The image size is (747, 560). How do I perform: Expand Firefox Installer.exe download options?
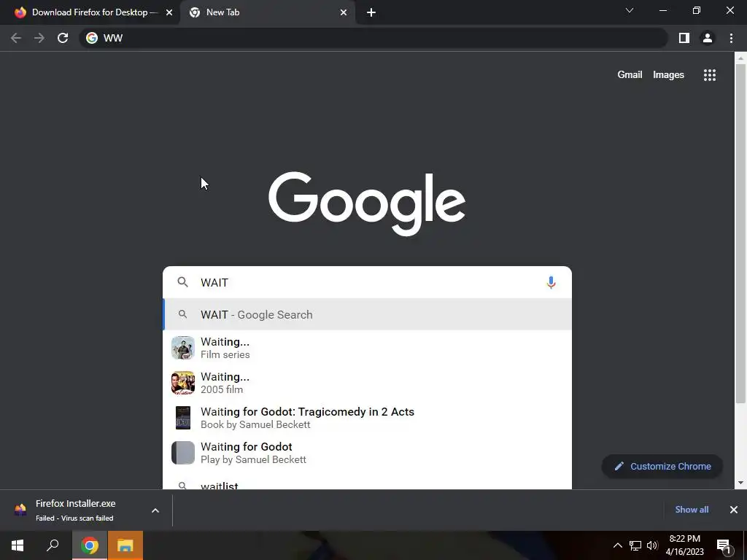(x=155, y=510)
